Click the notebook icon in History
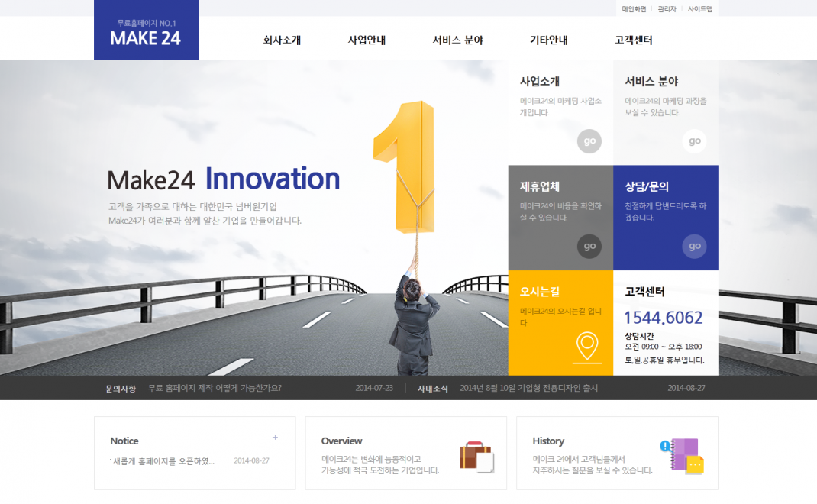Screen dimensions: 817x504 point(682,456)
